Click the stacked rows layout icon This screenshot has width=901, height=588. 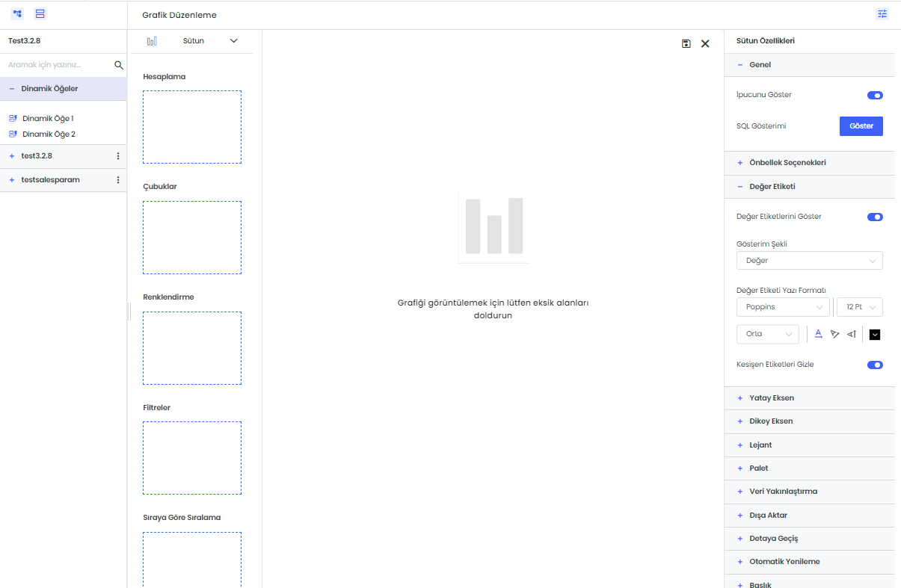(40, 14)
